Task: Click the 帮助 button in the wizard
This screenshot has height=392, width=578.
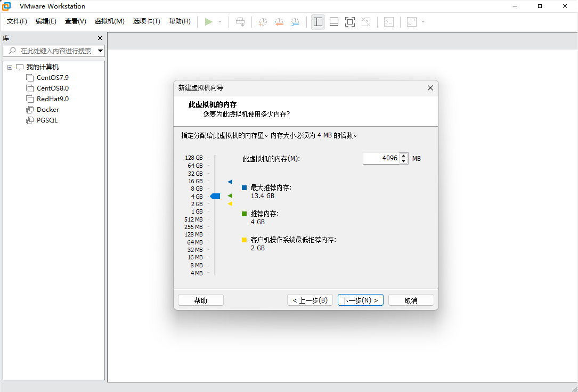Action: click(201, 300)
